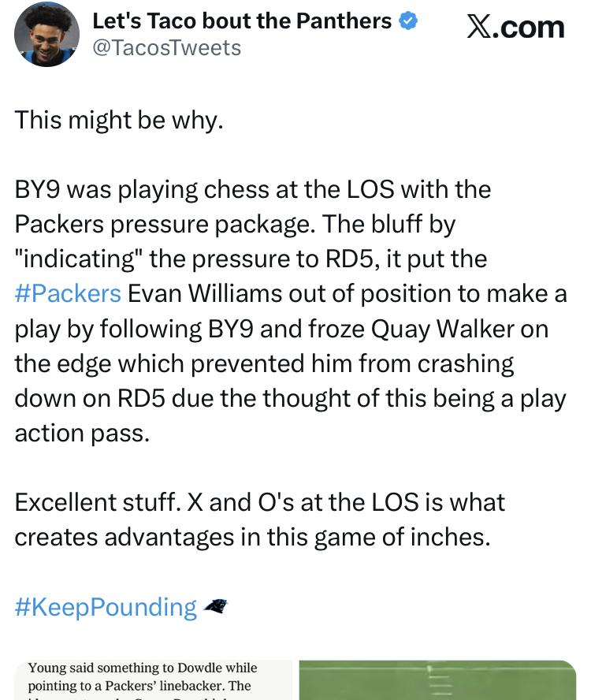591x700 pixels.
Task: Open the author's profile picture
Action: click(46, 34)
